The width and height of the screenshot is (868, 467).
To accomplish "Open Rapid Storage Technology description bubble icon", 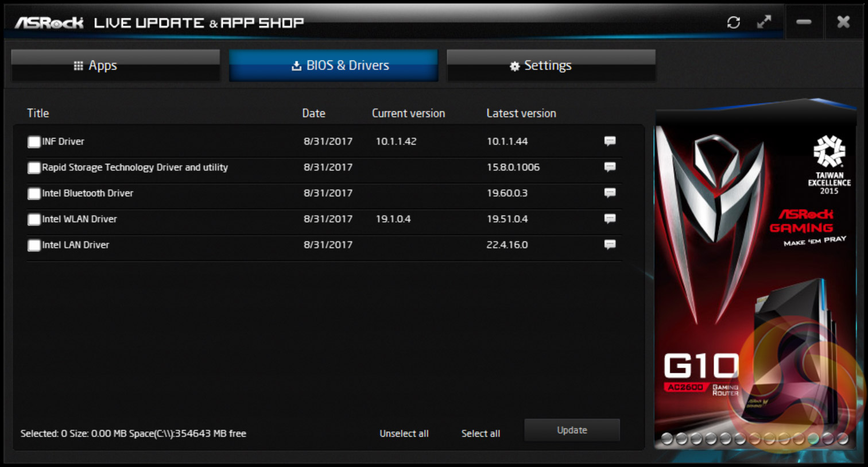I will click(610, 167).
